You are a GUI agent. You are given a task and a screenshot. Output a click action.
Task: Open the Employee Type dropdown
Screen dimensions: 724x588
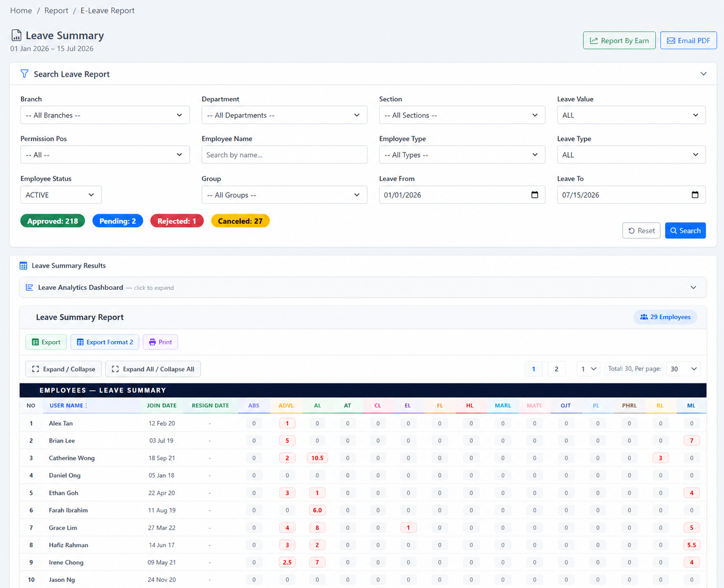[462, 155]
